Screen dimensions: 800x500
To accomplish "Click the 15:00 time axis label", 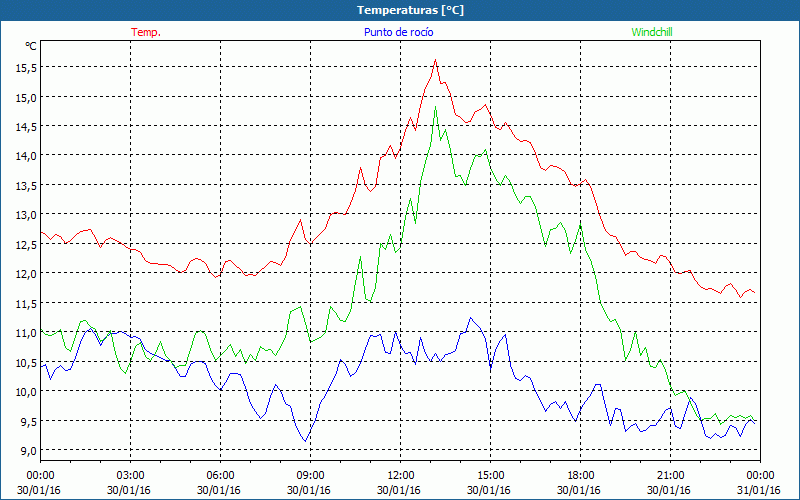I will tap(490, 476).
